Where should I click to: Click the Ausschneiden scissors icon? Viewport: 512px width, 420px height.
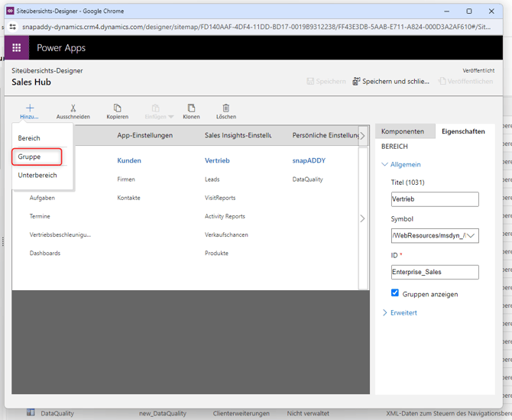tap(73, 108)
